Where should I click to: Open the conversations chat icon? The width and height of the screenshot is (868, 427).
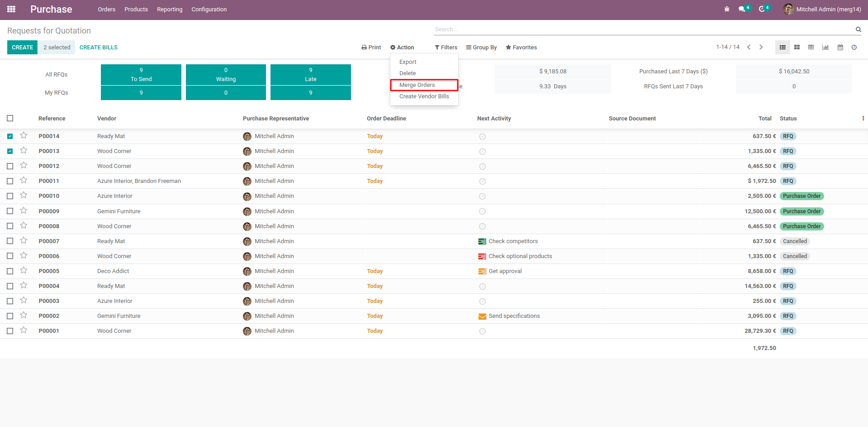point(742,9)
